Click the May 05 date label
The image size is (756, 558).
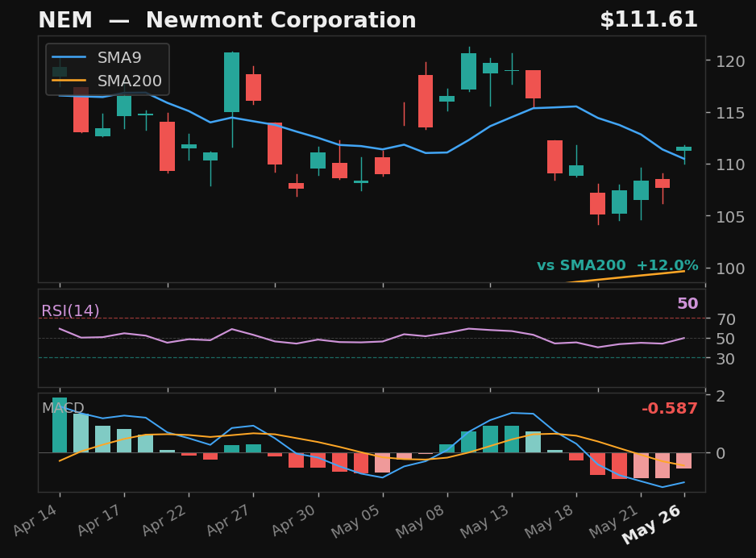click(x=355, y=523)
